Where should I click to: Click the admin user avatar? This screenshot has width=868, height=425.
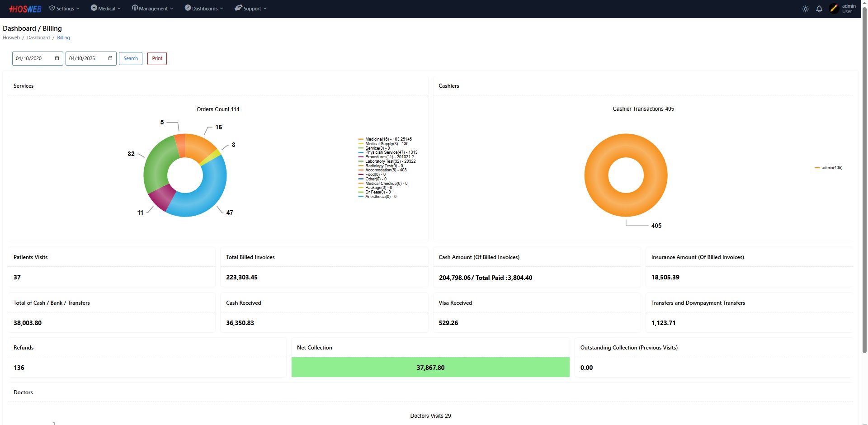834,9
